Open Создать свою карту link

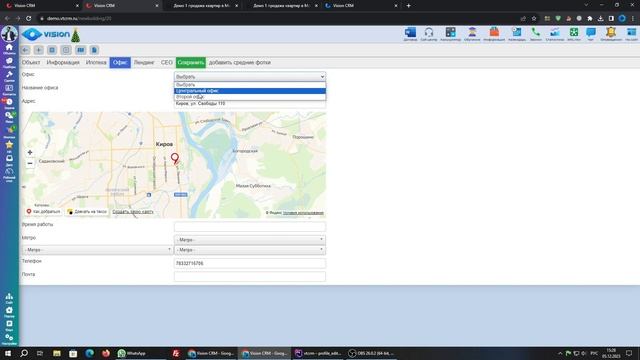[x=133, y=211]
